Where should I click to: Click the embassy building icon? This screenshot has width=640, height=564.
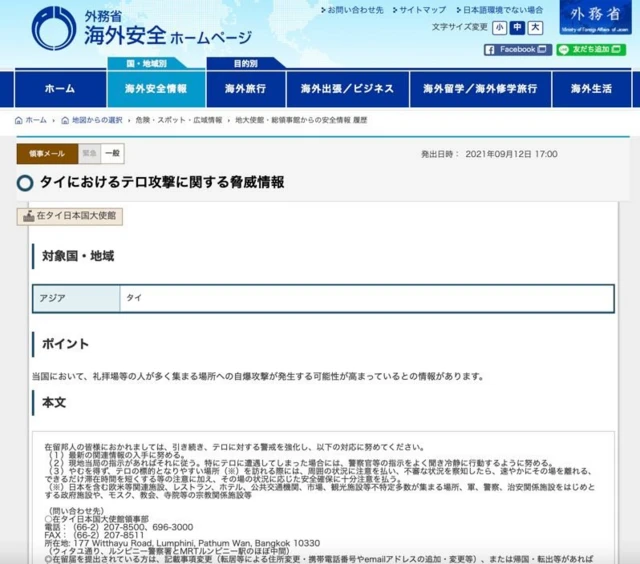tap(29, 216)
